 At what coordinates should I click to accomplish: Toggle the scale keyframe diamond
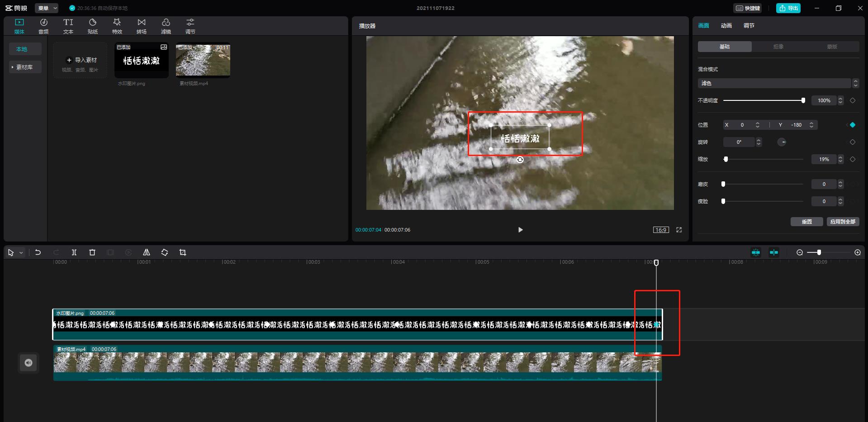853,159
